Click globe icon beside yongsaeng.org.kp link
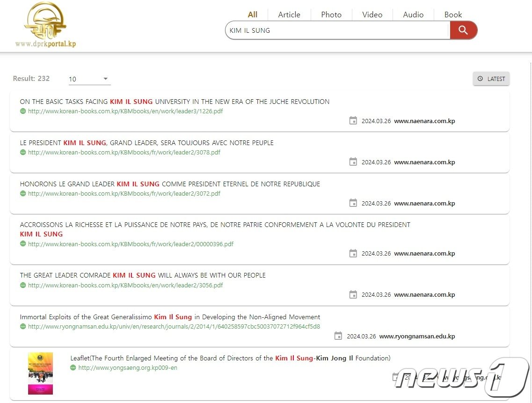532x403 pixels. (x=73, y=368)
